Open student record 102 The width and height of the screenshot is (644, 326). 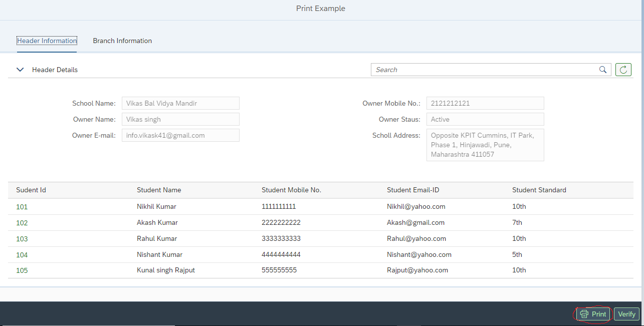(x=22, y=223)
